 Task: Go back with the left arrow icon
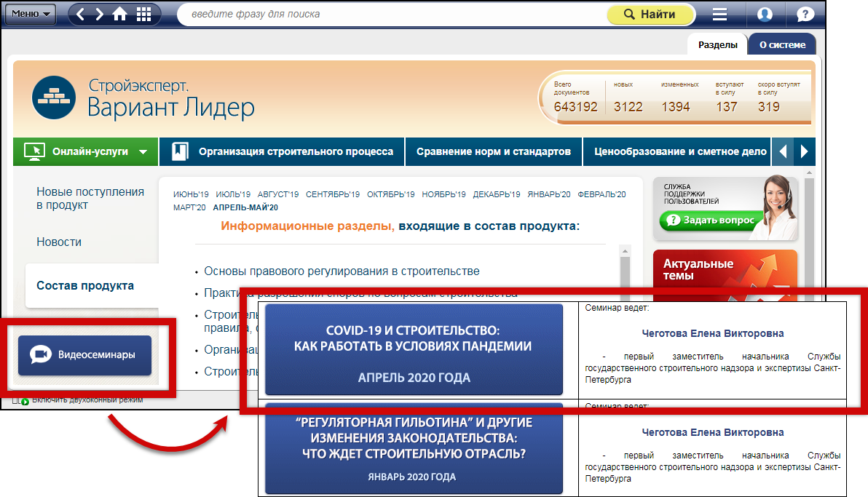point(81,15)
